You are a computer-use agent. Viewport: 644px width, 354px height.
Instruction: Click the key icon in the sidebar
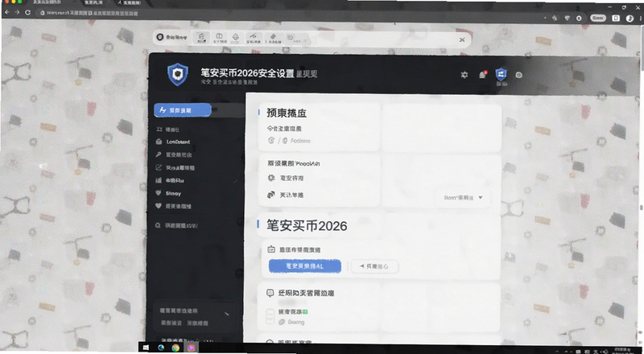159,154
